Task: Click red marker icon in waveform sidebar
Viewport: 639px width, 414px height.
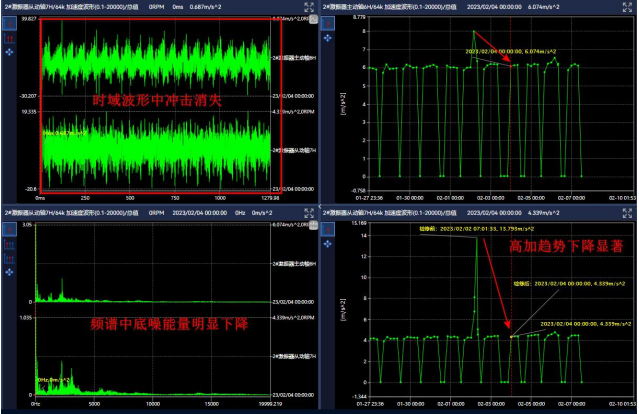Action: [10, 38]
